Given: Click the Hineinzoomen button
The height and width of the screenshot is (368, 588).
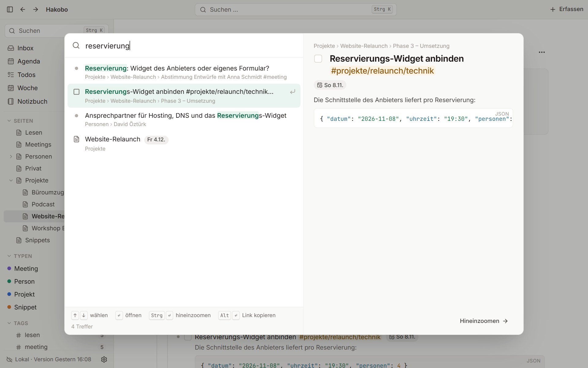Looking at the screenshot, I should pyautogui.click(x=484, y=321).
